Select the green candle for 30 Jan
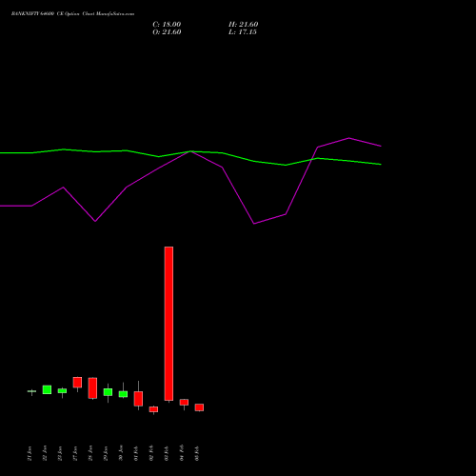The width and height of the screenshot is (476, 476). point(123,394)
